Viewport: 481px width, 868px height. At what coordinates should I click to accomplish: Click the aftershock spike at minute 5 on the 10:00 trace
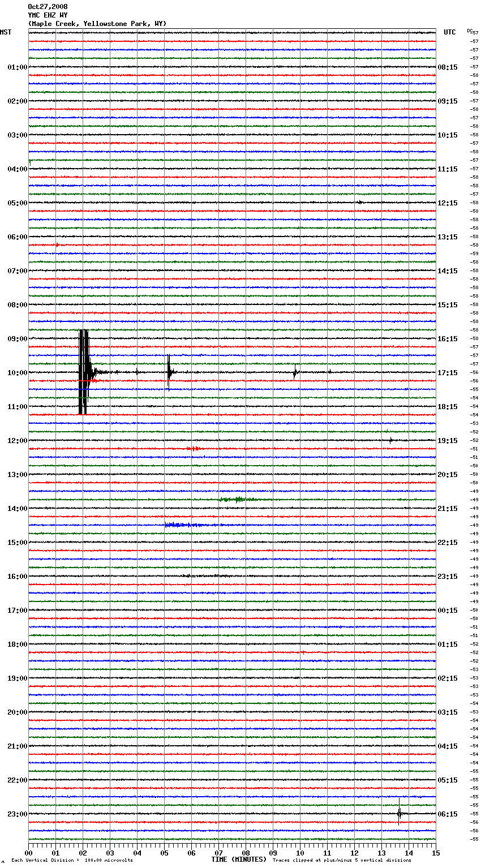pyautogui.click(x=169, y=372)
